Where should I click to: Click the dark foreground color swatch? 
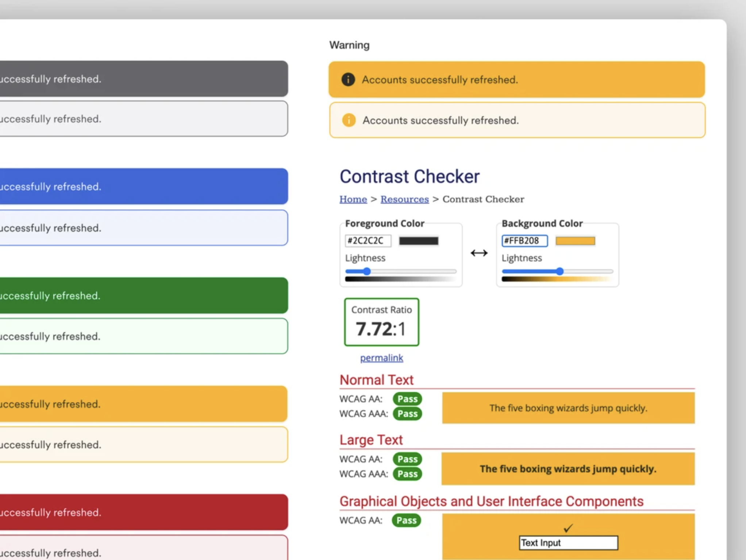pos(418,241)
